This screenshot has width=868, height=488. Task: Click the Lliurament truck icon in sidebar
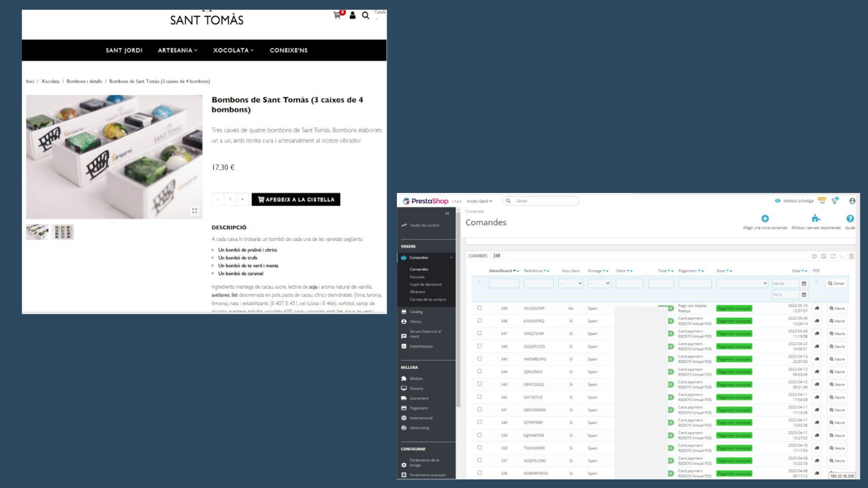click(404, 398)
